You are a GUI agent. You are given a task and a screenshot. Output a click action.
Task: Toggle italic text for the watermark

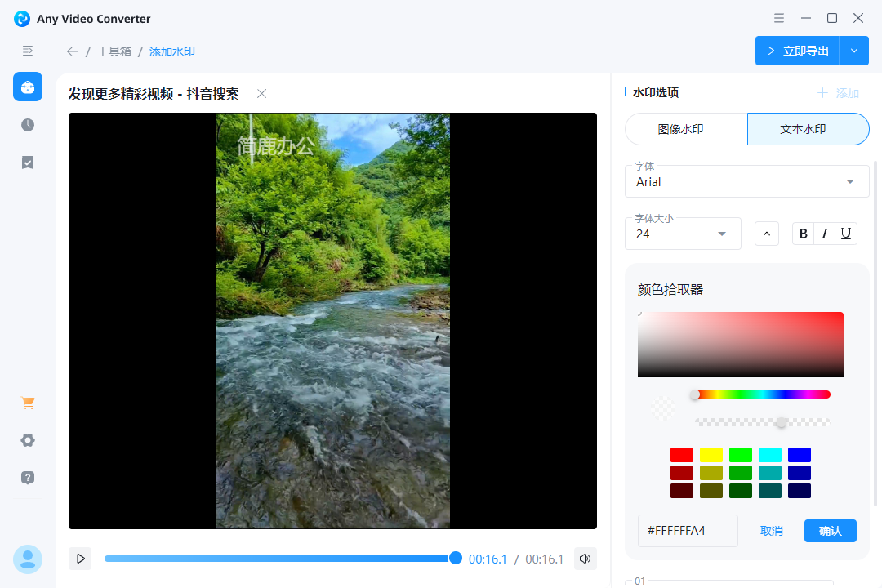pos(824,233)
